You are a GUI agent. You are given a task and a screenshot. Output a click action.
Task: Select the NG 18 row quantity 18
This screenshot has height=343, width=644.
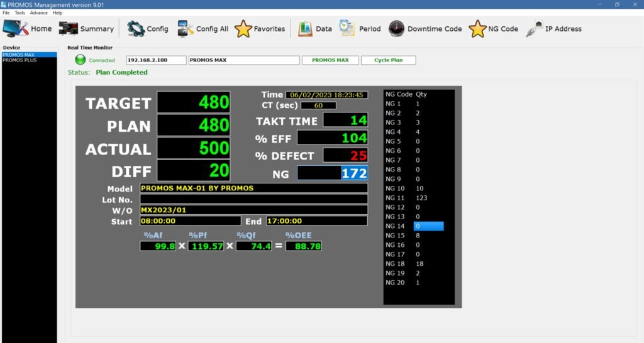coord(419,264)
